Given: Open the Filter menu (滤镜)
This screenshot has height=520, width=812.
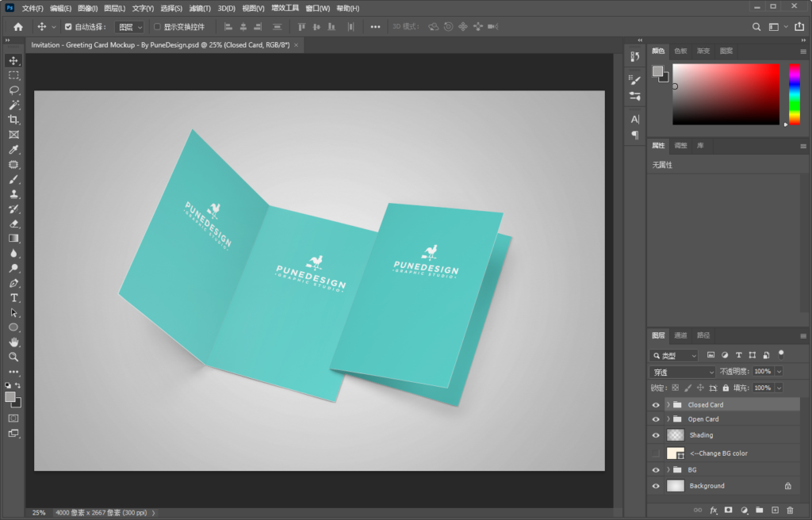Looking at the screenshot, I should pyautogui.click(x=199, y=8).
